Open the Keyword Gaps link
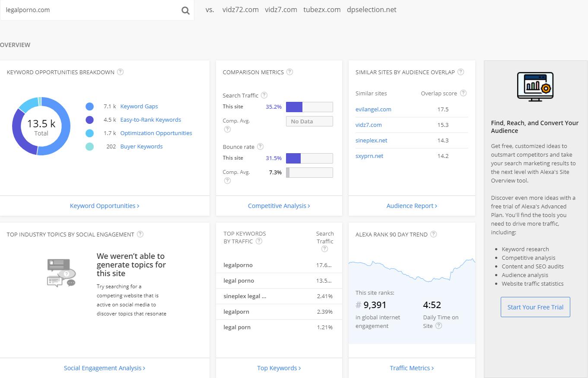Screen dimensions: 588x378 tap(139, 107)
